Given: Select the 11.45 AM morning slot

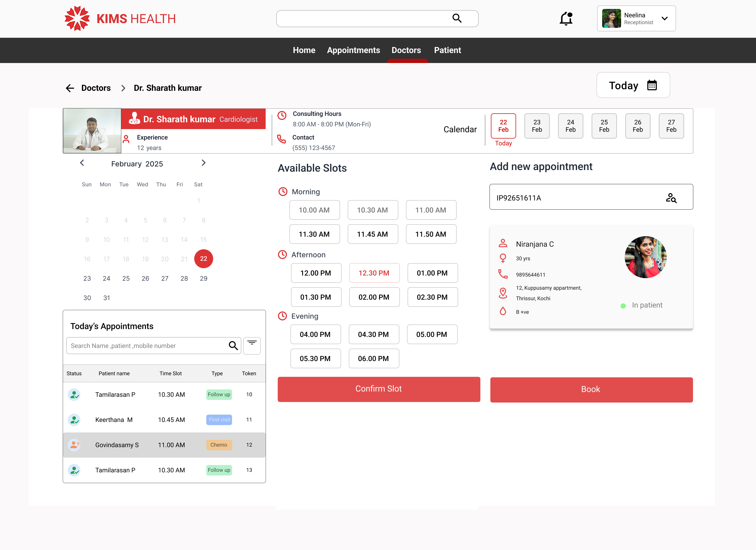Looking at the screenshot, I should coord(372,234).
